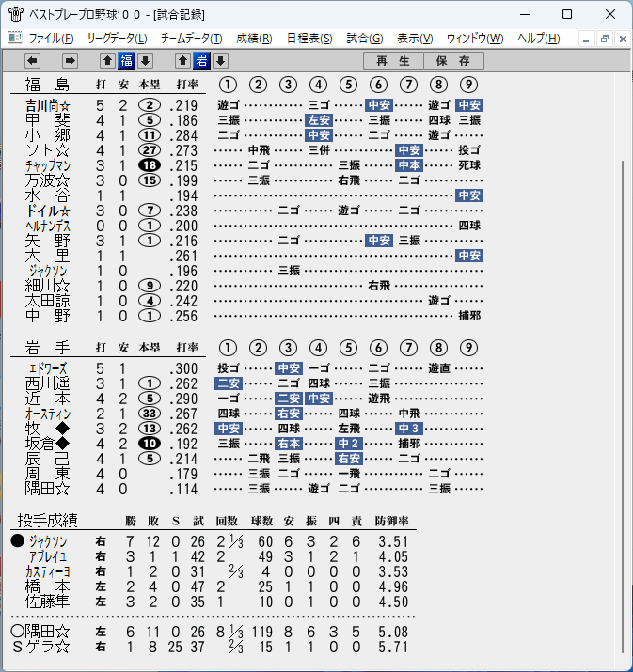Screen dimensions: 633x672
Task: Click down arrow beside 福 team icon
Action: pyautogui.click(x=146, y=61)
